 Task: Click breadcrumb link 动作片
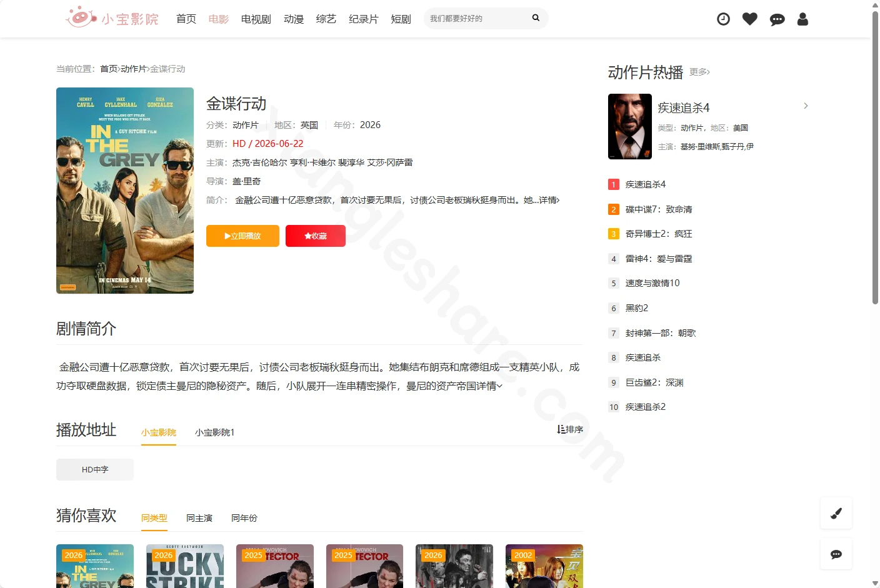134,69
